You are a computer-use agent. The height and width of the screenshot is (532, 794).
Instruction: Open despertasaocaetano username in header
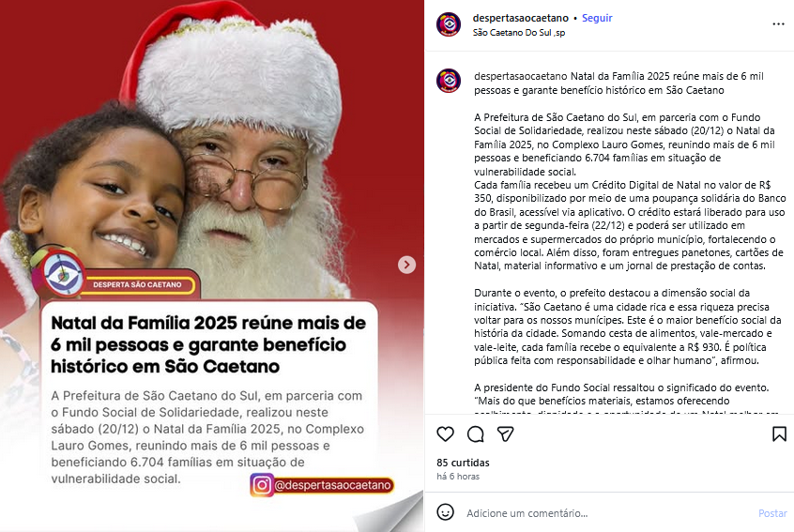pos(521,18)
